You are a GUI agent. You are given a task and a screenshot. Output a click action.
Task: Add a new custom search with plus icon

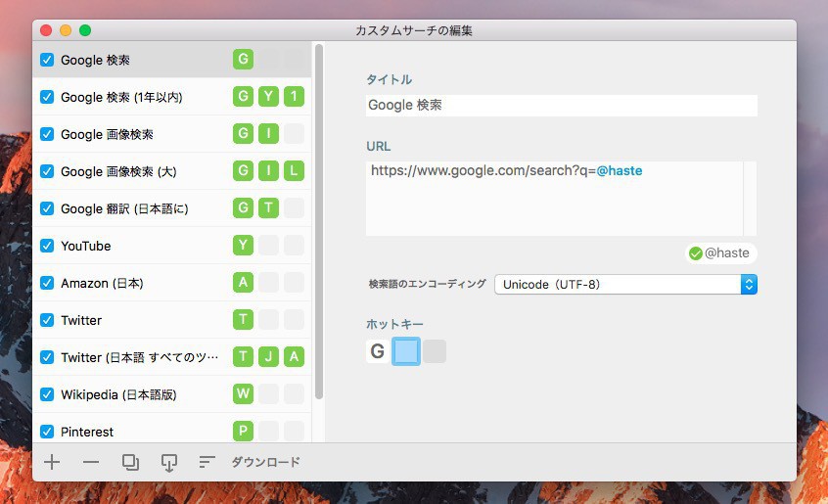(52, 462)
